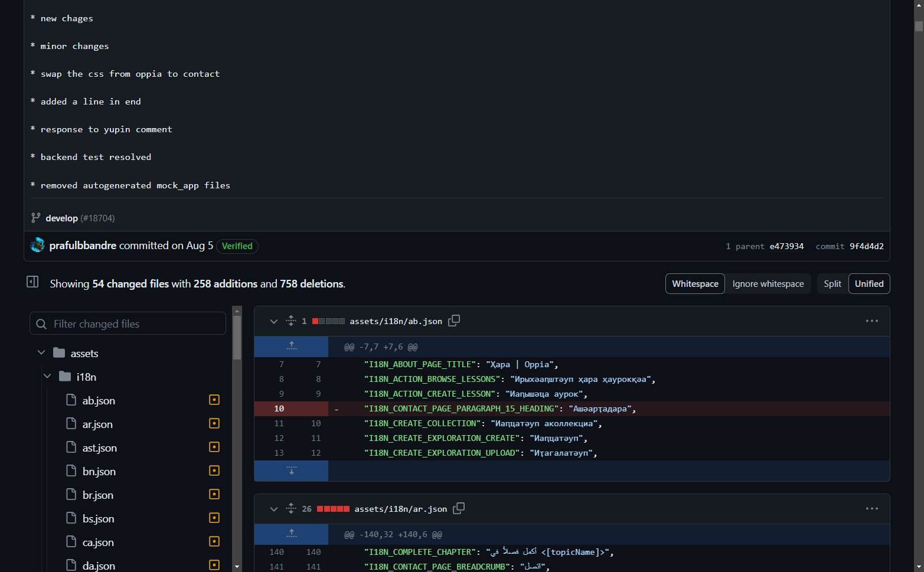Screen dimensions: 924x572
Task: Open the develop branch link
Action: 61,218
